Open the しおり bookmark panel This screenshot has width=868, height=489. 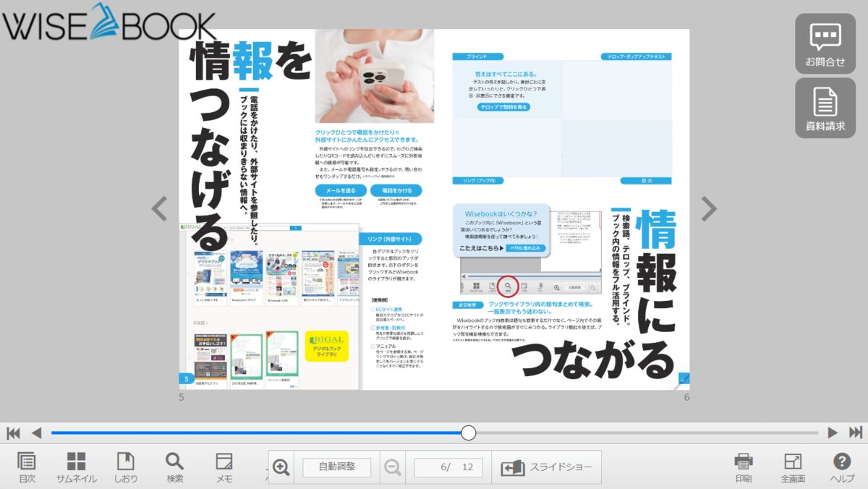126,467
